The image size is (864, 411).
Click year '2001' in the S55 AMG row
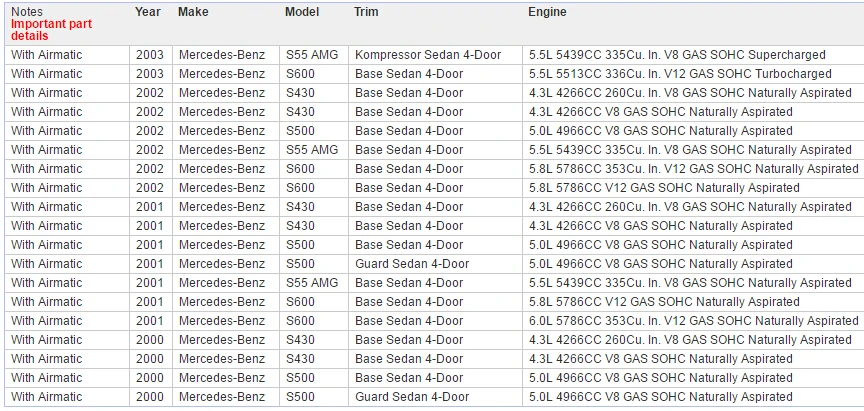pyautogui.click(x=150, y=283)
